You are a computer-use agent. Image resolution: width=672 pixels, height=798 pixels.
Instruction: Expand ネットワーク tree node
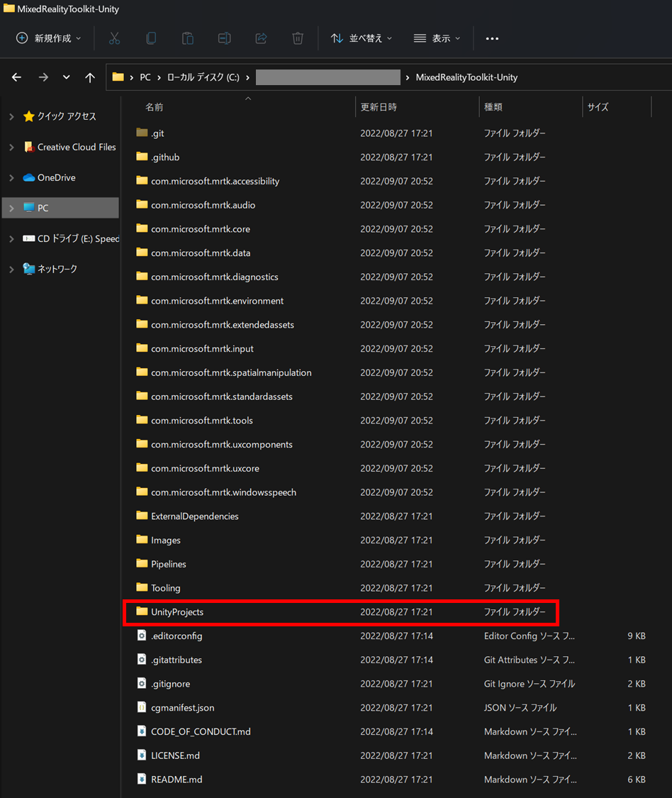click(12, 270)
